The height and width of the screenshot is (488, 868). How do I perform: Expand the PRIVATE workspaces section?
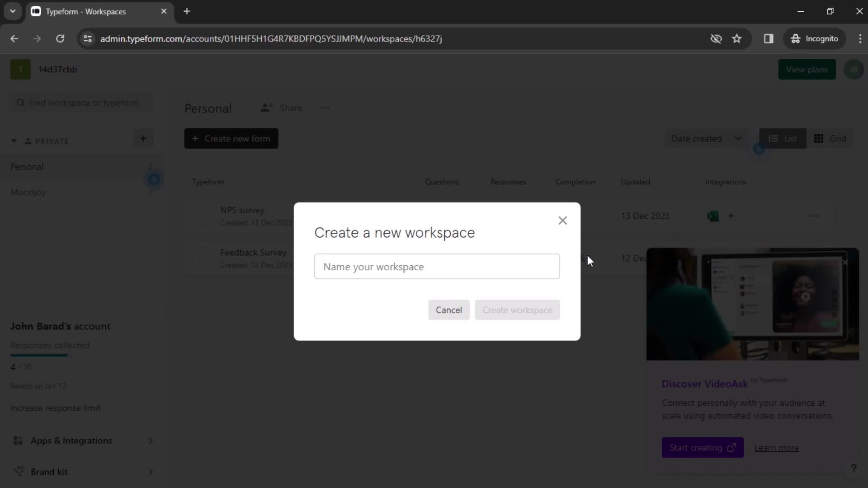click(x=14, y=141)
